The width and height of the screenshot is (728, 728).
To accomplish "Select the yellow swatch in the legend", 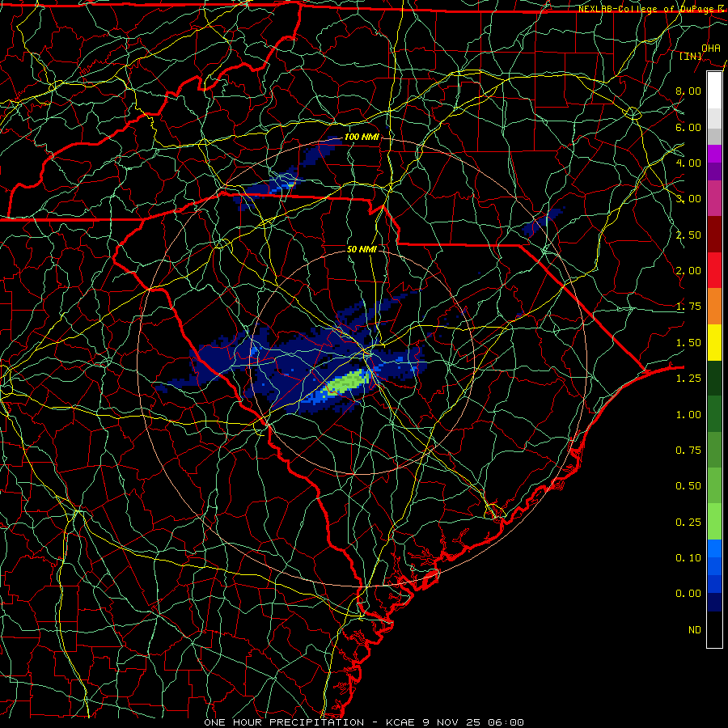I will pos(714,343).
